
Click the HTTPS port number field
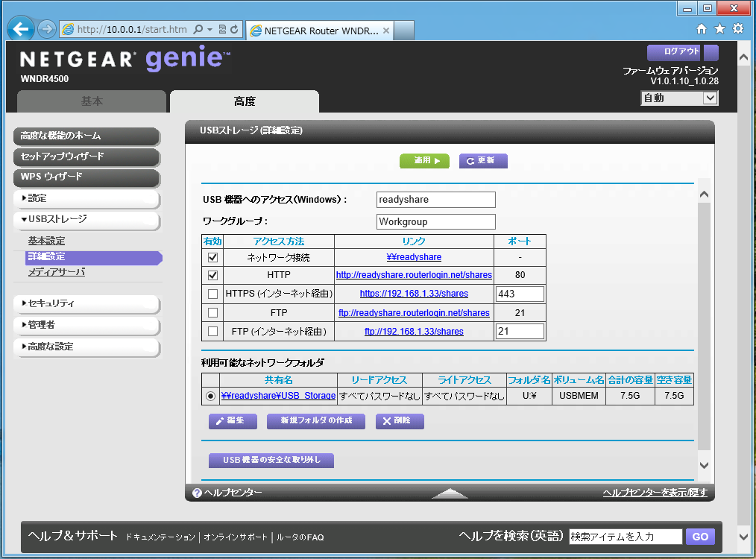pyautogui.click(x=520, y=294)
